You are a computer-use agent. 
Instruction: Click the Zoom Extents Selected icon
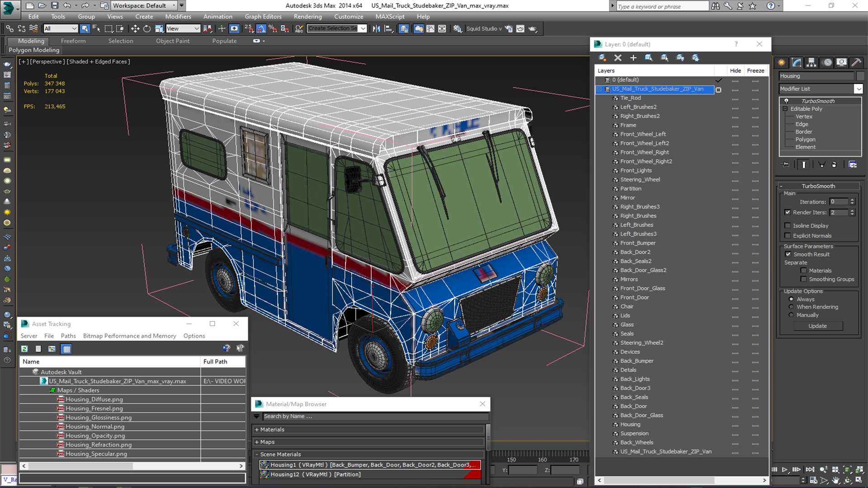pos(848,470)
